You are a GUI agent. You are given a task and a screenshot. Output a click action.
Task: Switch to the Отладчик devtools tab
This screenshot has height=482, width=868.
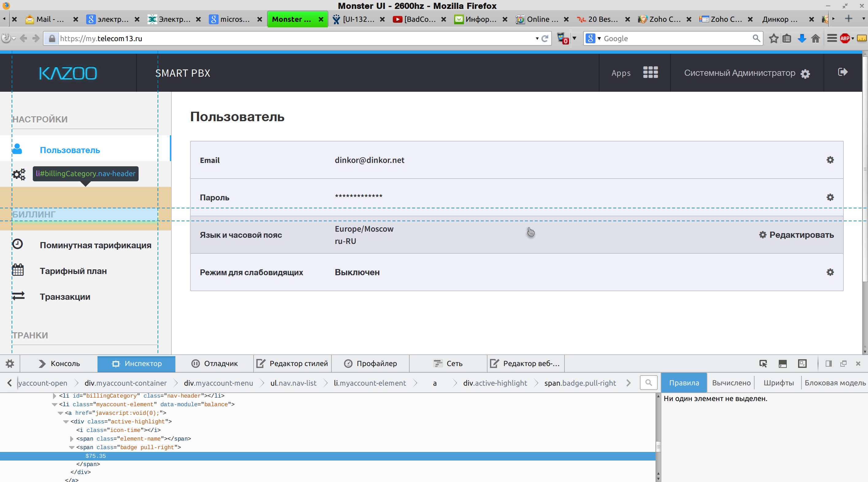(215, 364)
